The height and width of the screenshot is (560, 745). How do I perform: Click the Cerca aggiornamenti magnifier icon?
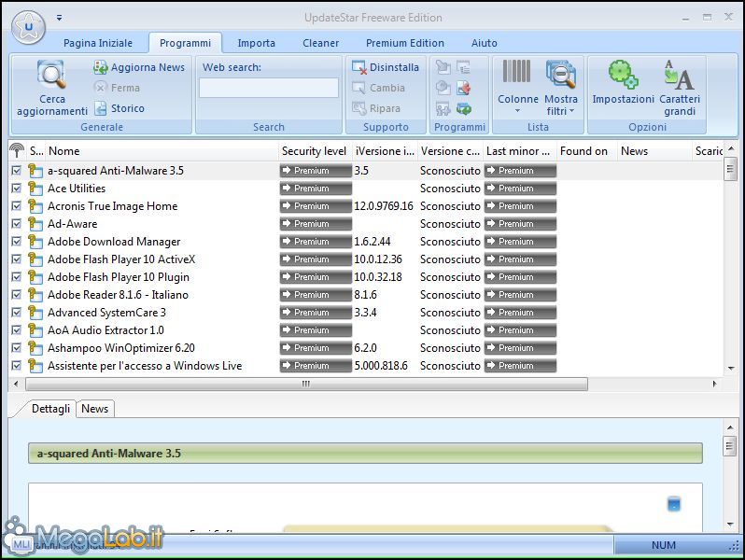point(51,75)
